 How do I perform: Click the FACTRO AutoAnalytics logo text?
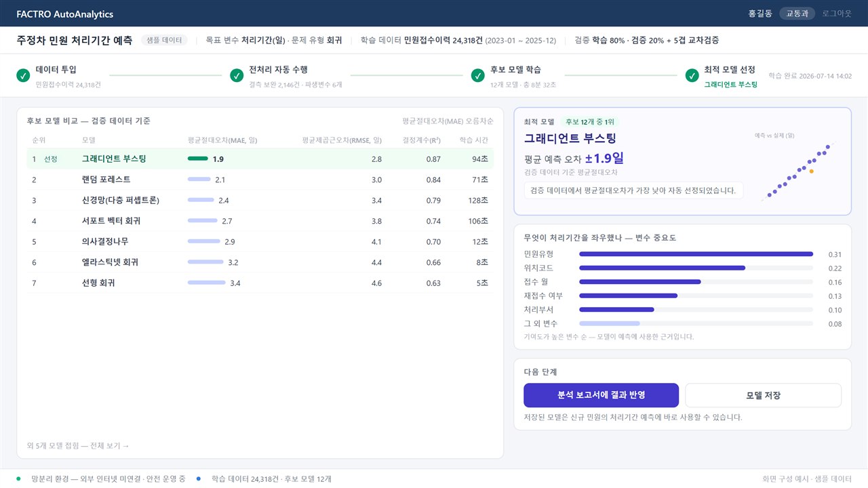tap(65, 14)
